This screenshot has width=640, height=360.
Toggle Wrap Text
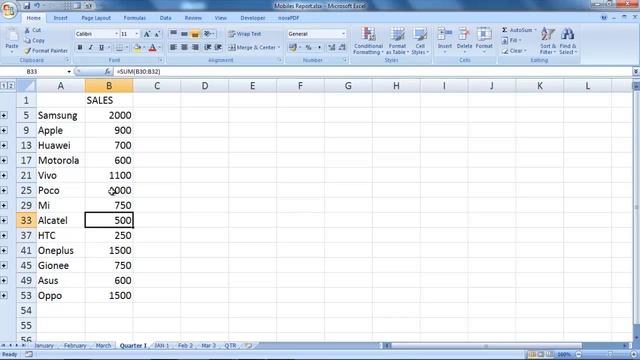coord(245,34)
